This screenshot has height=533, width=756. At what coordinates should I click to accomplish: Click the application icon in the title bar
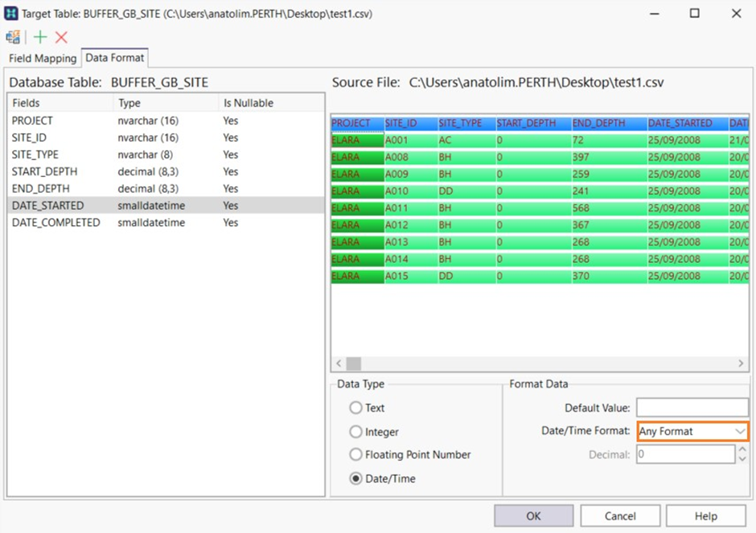pyautogui.click(x=11, y=13)
